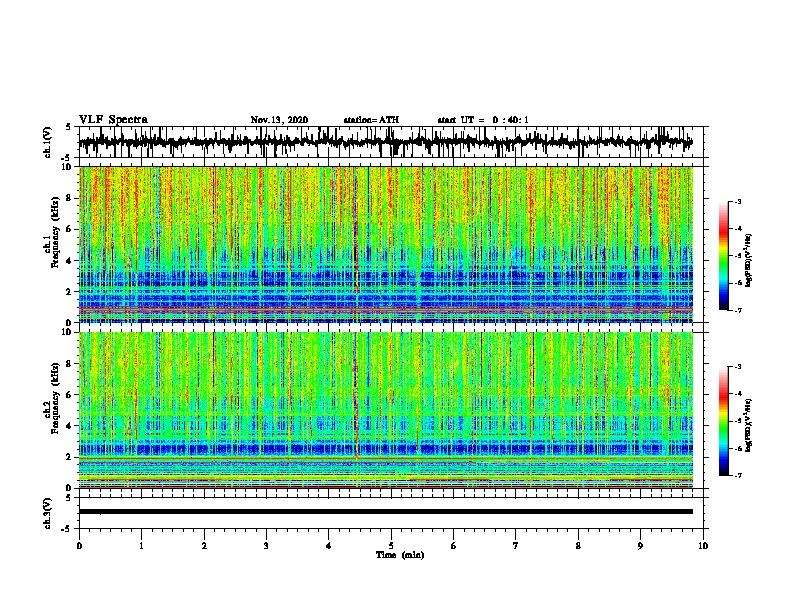
Task: Click inside the ch.1 spectrogram panel
Action: [385, 244]
